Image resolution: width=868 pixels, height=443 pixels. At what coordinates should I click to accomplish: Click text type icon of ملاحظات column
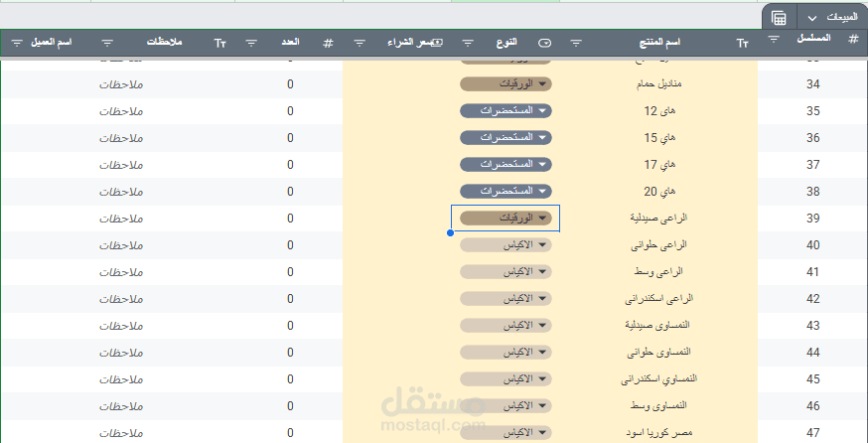tap(220, 43)
